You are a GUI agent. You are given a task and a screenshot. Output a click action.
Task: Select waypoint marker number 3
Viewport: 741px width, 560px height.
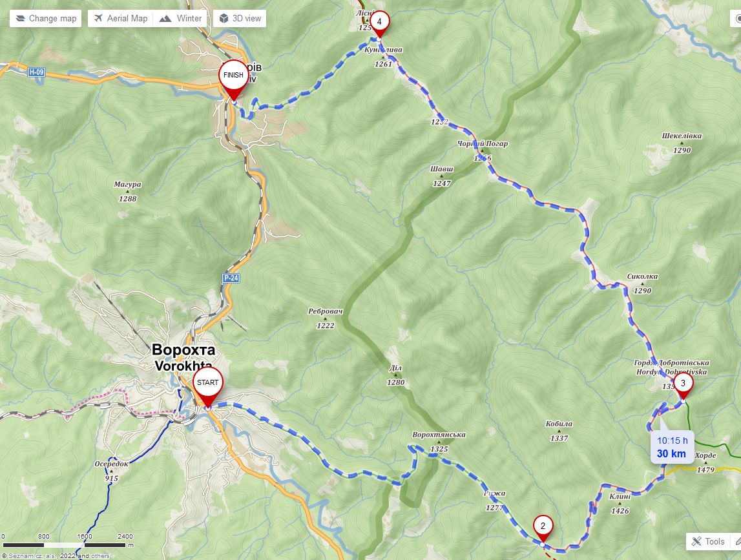[683, 385]
